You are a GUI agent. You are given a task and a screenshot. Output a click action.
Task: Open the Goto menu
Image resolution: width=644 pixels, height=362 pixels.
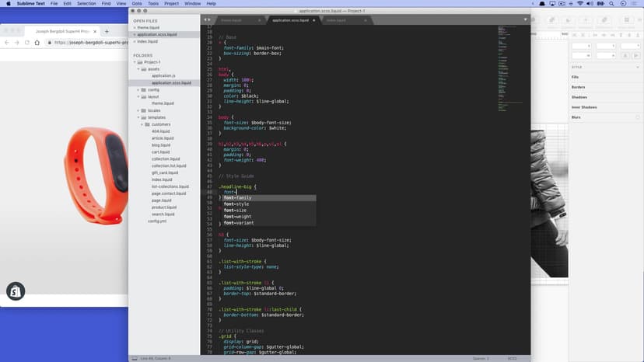(137, 4)
